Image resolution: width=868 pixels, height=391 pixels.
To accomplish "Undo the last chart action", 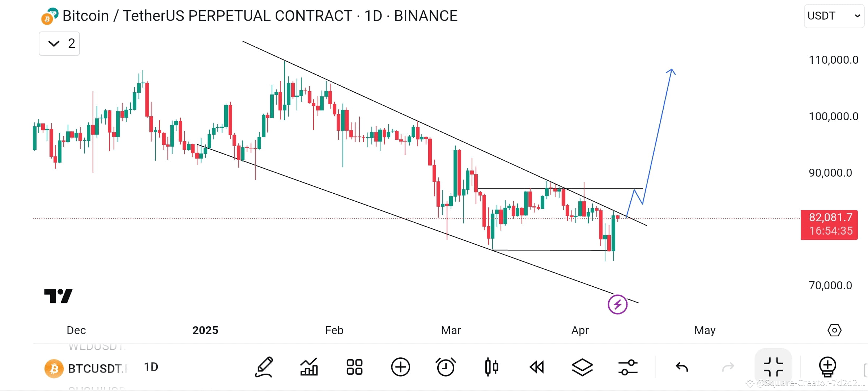I will [x=682, y=367].
